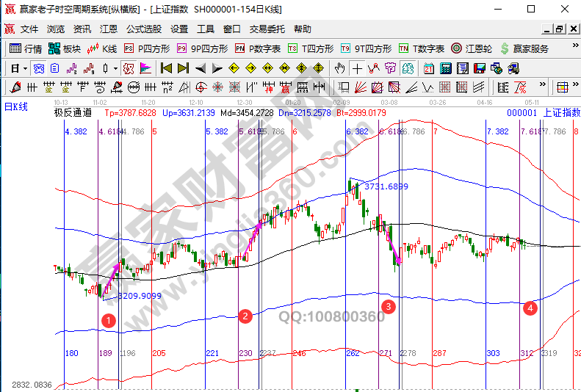
Task: Expand the 日 period dropdown arrow
Action: (25, 68)
